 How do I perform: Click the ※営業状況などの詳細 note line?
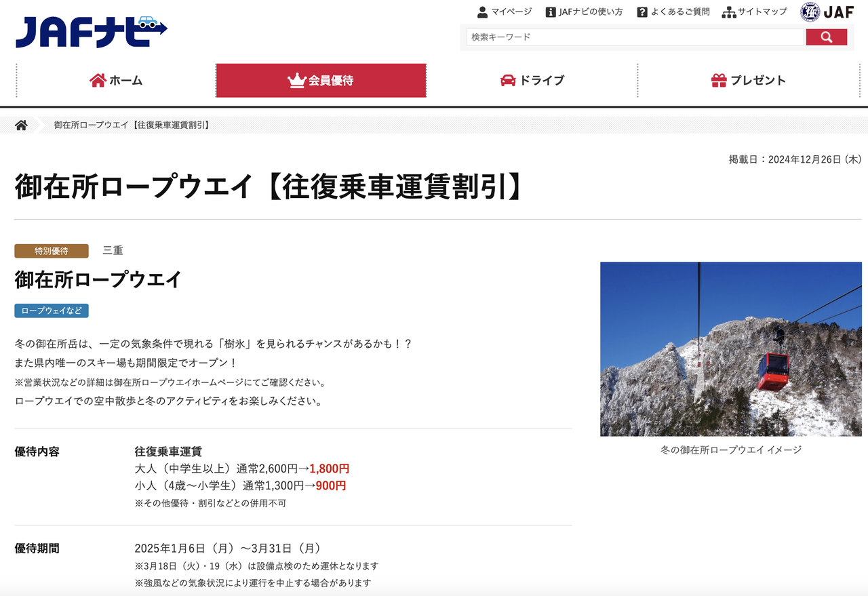coord(170,382)
